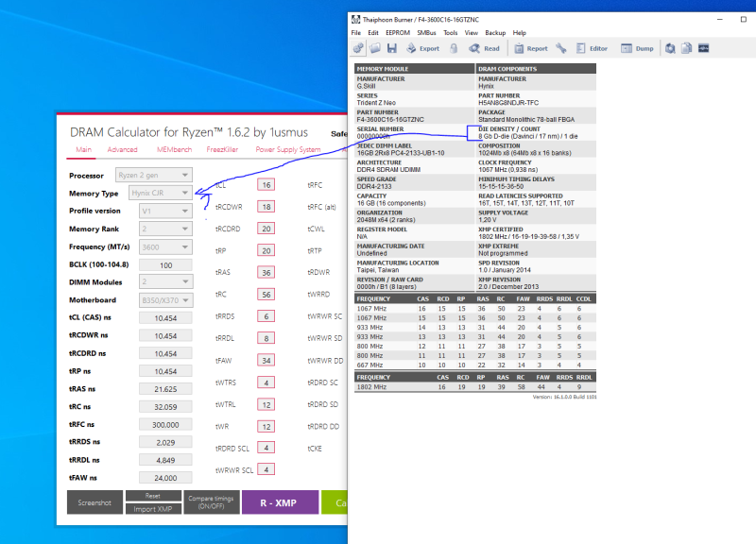Click 'Taipei, Taiwan' manufacturing location text

378,270
